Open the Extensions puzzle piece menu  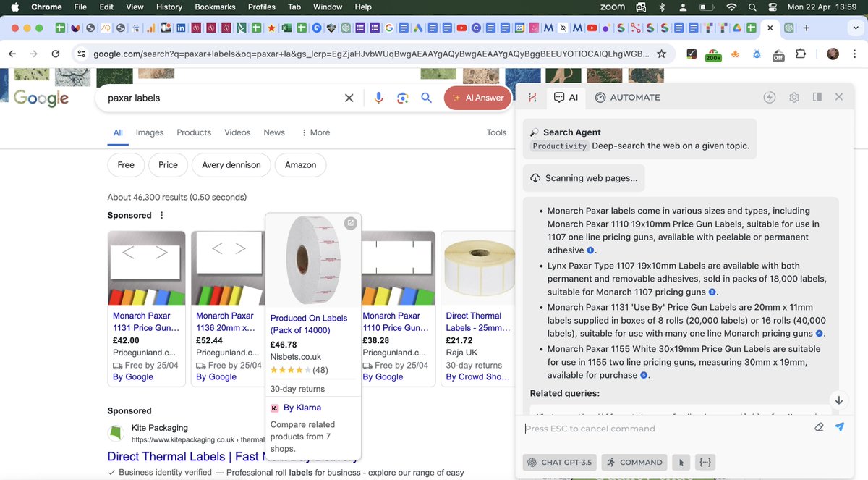[x=800, y=54]
